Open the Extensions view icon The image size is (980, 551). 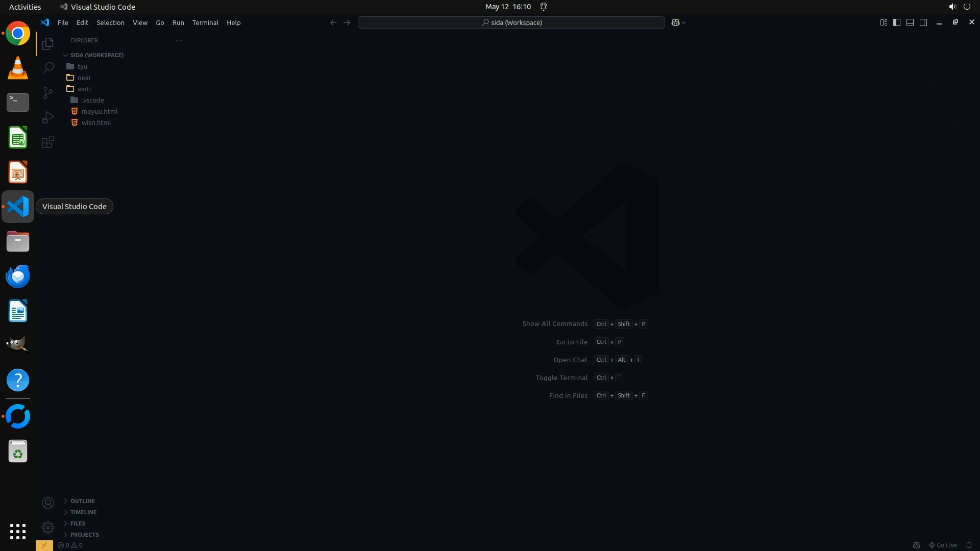pyautogui.click(x=48, y=142)
